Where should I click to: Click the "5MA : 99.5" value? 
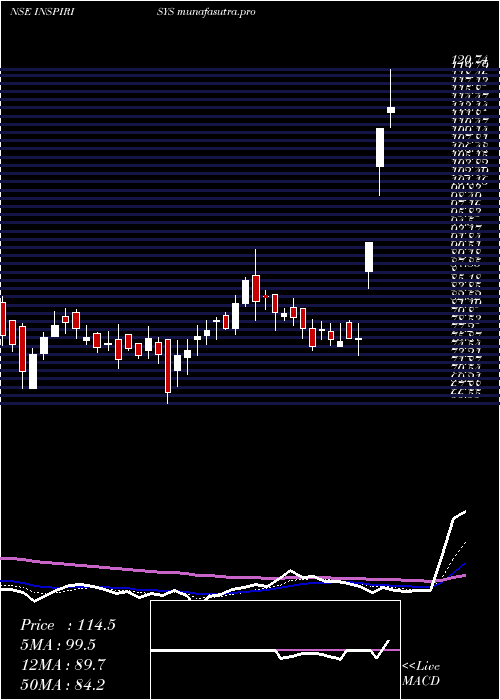[x=58, y=645]
